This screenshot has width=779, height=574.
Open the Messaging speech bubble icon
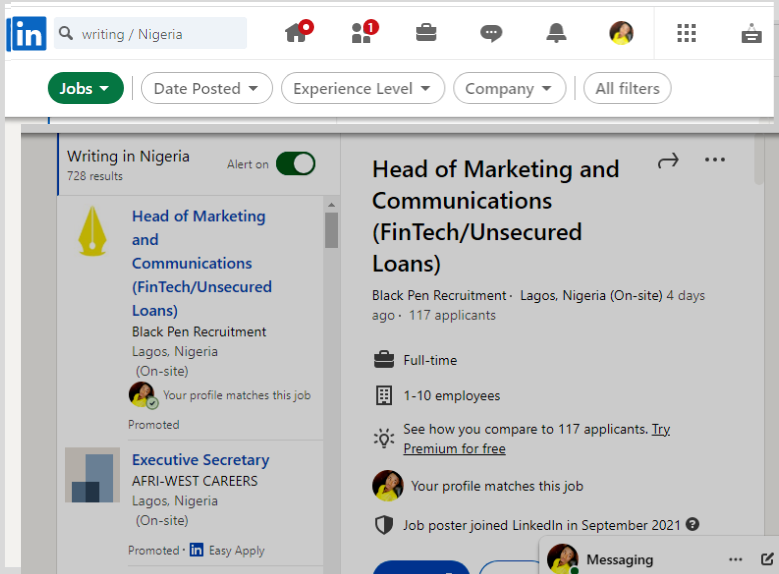[491, 33]
